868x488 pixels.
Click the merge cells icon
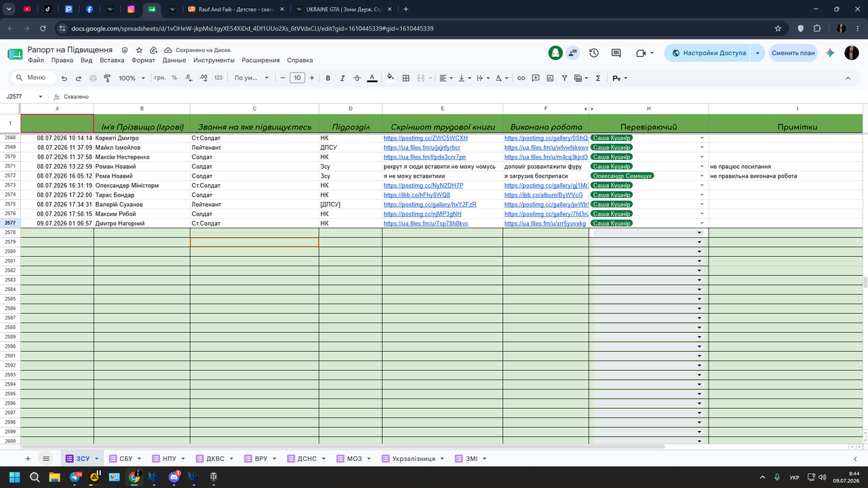click(x=423, y=78)
